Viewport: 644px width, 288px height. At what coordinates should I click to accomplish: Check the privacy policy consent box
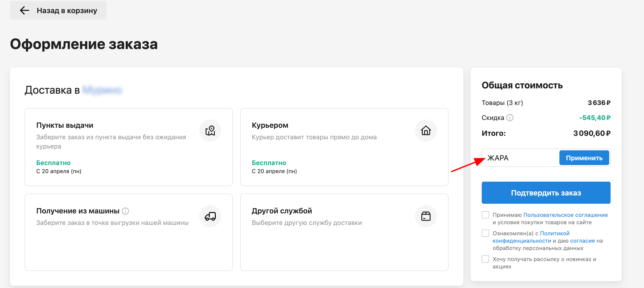[485, 233]
